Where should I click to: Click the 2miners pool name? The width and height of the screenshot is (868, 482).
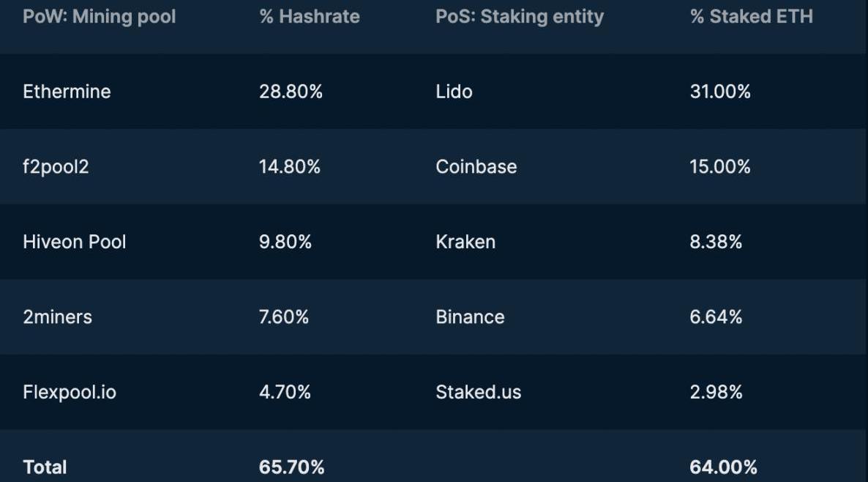pyautogui.click(x=57, y=317)
